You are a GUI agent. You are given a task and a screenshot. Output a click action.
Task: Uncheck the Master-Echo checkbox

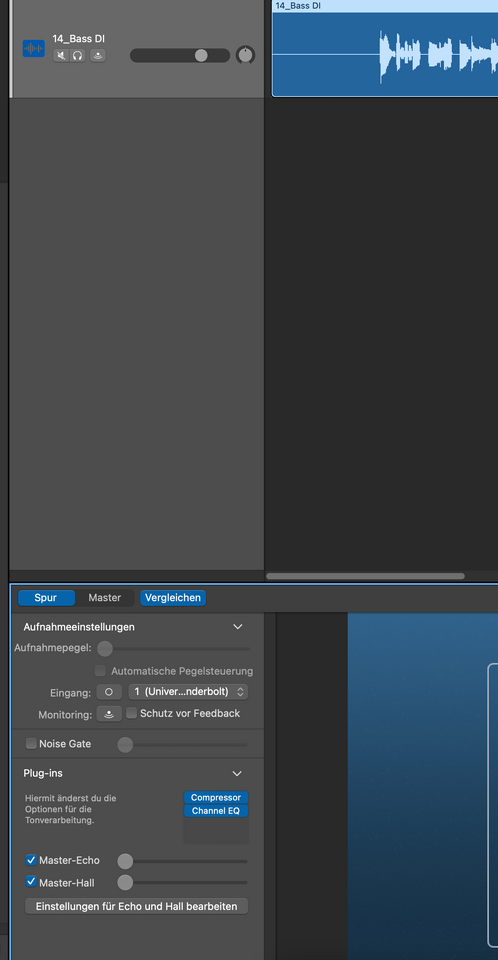tap(31, 860)
